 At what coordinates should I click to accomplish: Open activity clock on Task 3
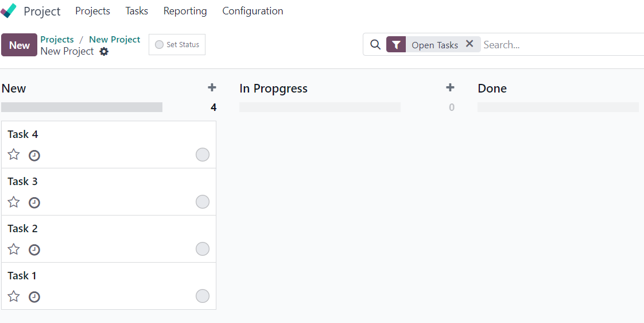(34, 202)
